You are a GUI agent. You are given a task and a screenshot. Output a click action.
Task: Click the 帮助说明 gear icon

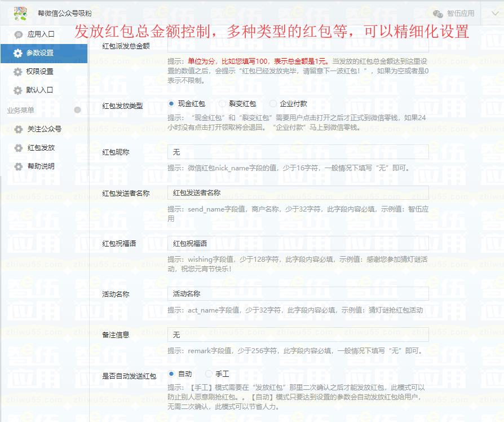18,166
